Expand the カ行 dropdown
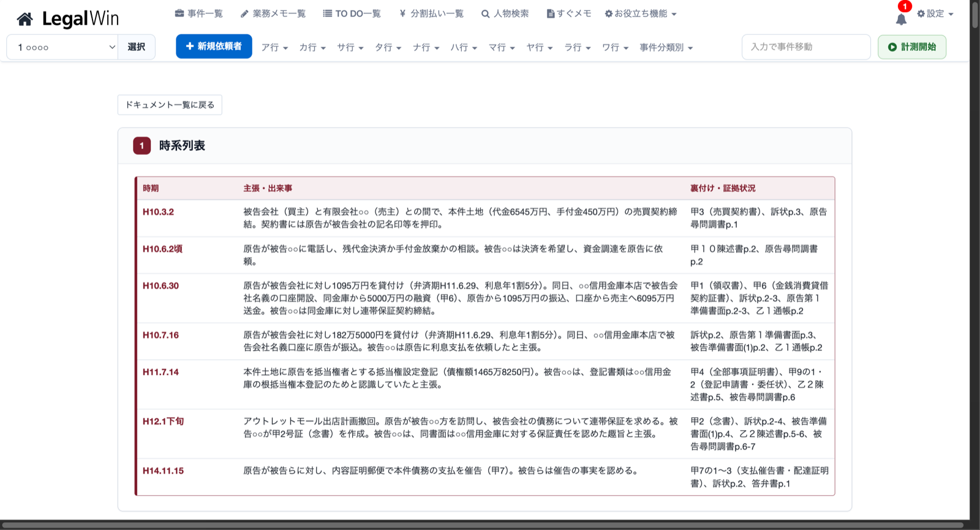The image size is (980, 530). tap(312, 47)
